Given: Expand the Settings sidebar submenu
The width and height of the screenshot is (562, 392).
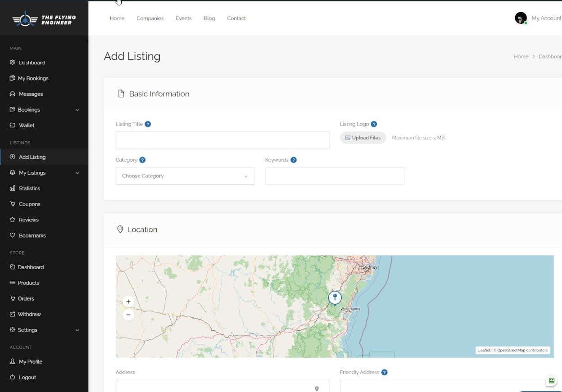Looking at the screenshot, I should pyautogui.click(x=77, y=330).
